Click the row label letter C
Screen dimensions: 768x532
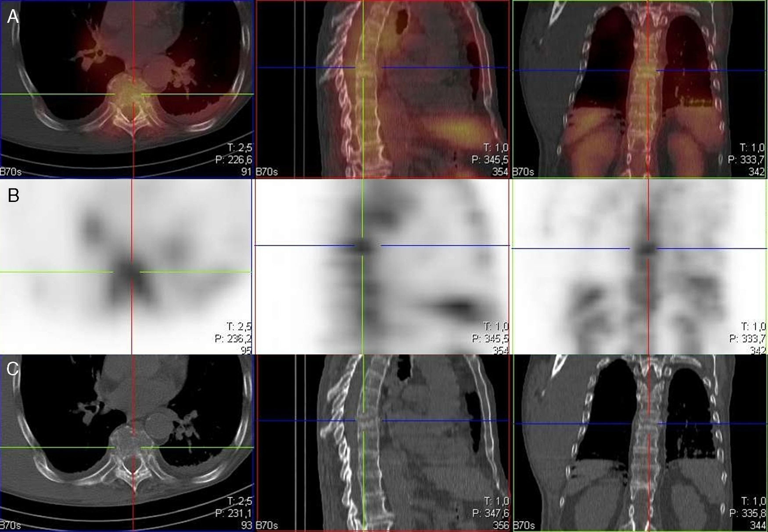pyautogui.click(x=13, y=369)
